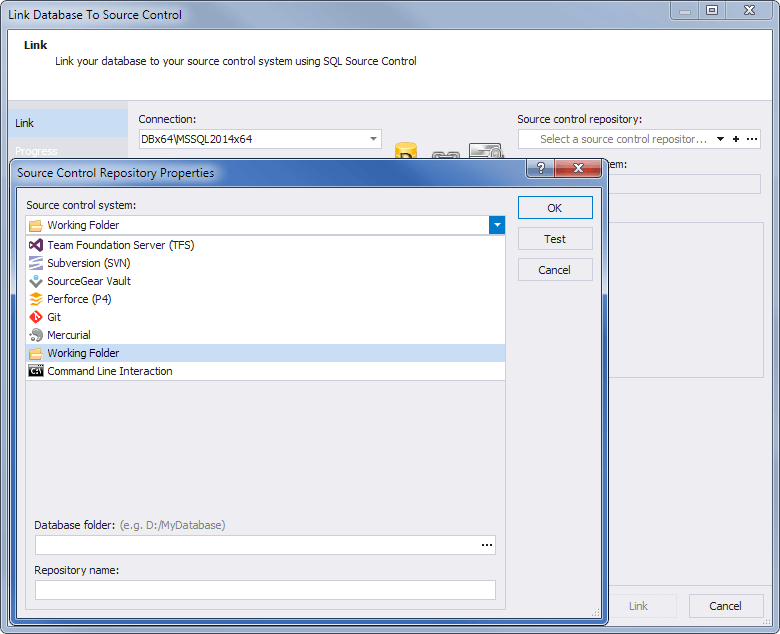Click the red Git diamond icon
The width and height of the screenshot is (780, 634).
(36, 317)
